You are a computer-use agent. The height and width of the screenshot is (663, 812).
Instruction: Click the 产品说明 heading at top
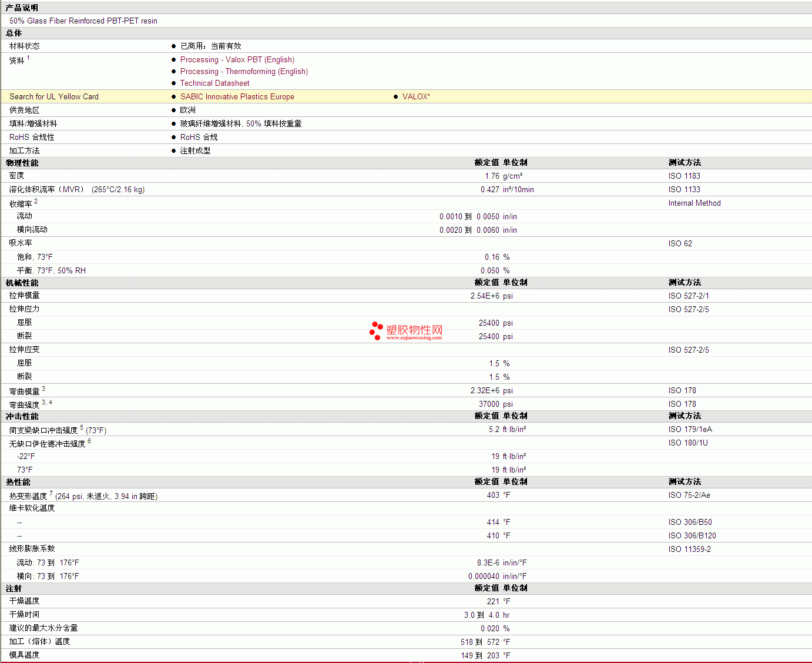coord(22,8)
